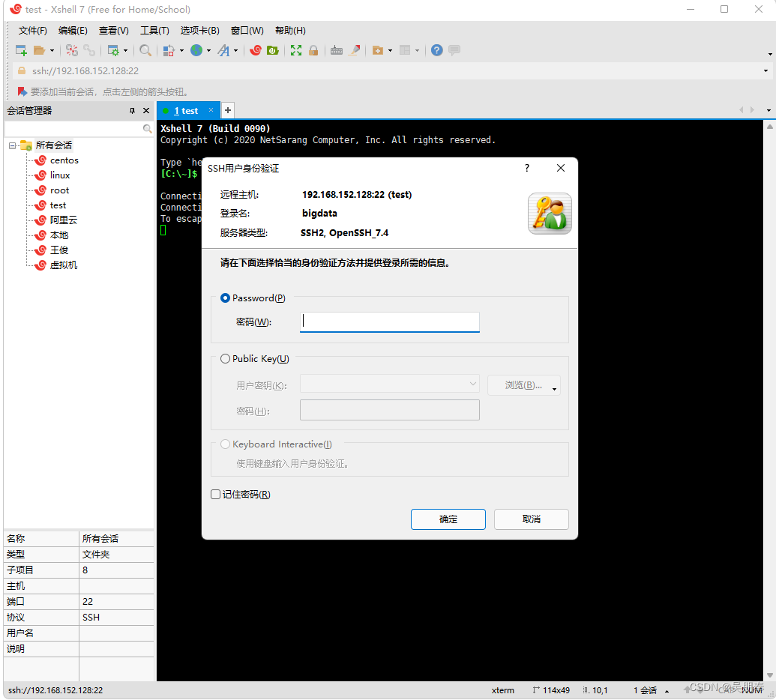Image resolution: width=776 pixels, height=700 pixels.
Task: Open the 工具(T) menu
Action: tap(154, 31)
